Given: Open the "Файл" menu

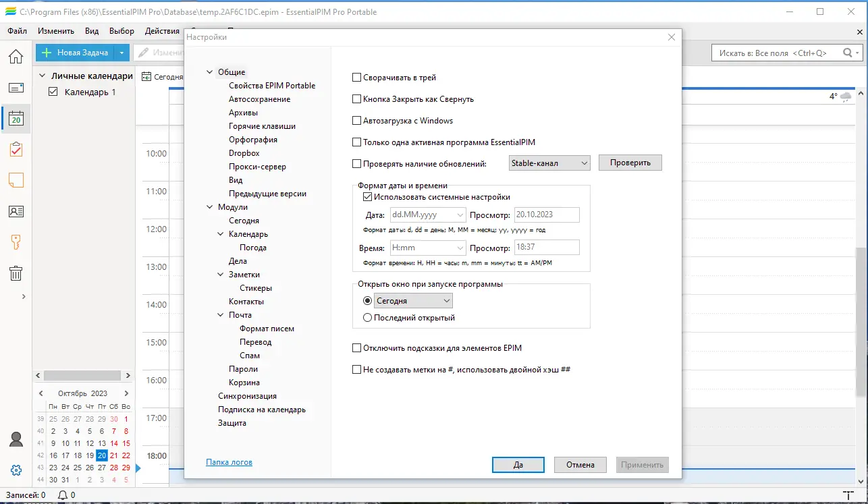Looking at the screenshot, I should pos(18,31).
